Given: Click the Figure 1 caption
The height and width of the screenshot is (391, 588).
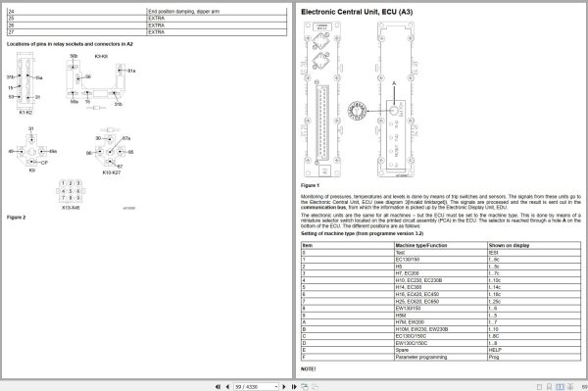Looking at the screenshot, I should click(310, 185).
